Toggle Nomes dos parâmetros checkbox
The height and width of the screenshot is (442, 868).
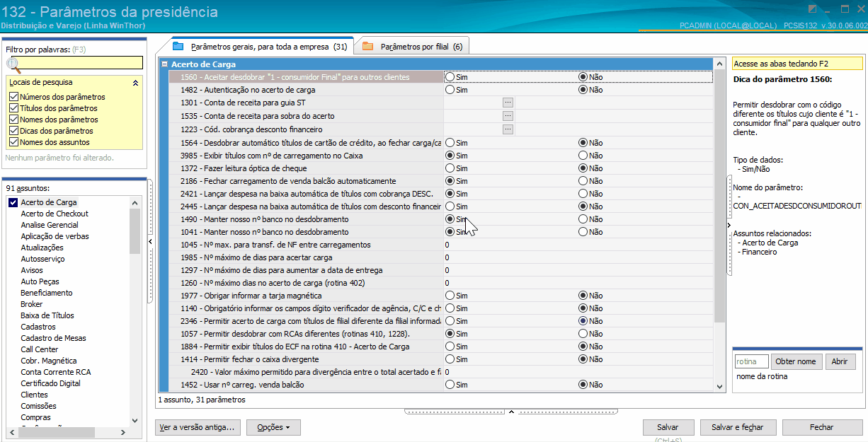13,120
